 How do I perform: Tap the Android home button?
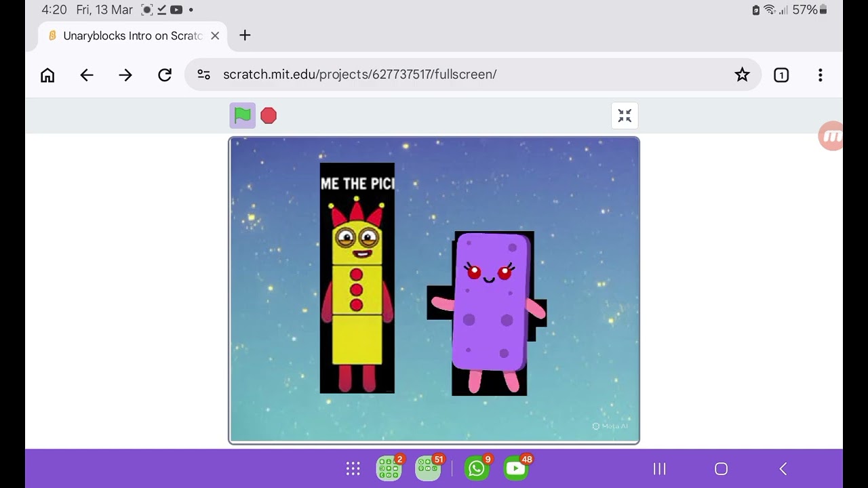[x=722, y=469]
